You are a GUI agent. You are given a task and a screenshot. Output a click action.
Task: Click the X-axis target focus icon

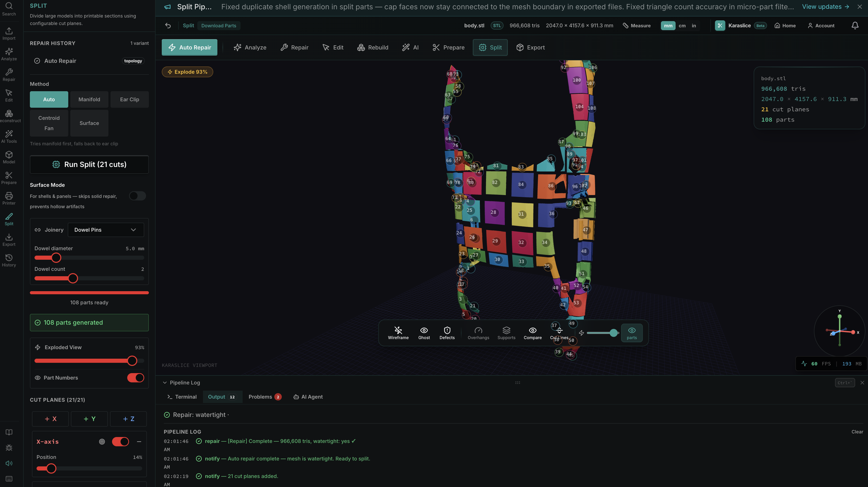(x=102, y=441)
